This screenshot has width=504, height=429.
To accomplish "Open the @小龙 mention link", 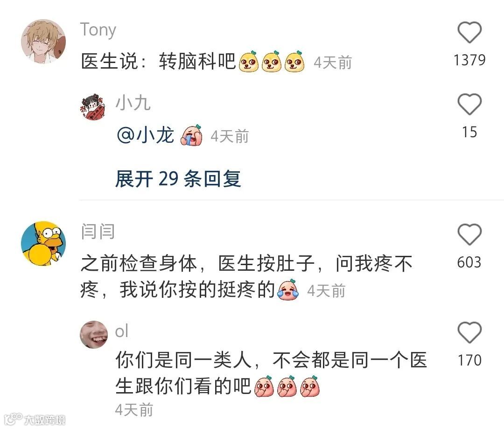I will (x=146, y=135).
